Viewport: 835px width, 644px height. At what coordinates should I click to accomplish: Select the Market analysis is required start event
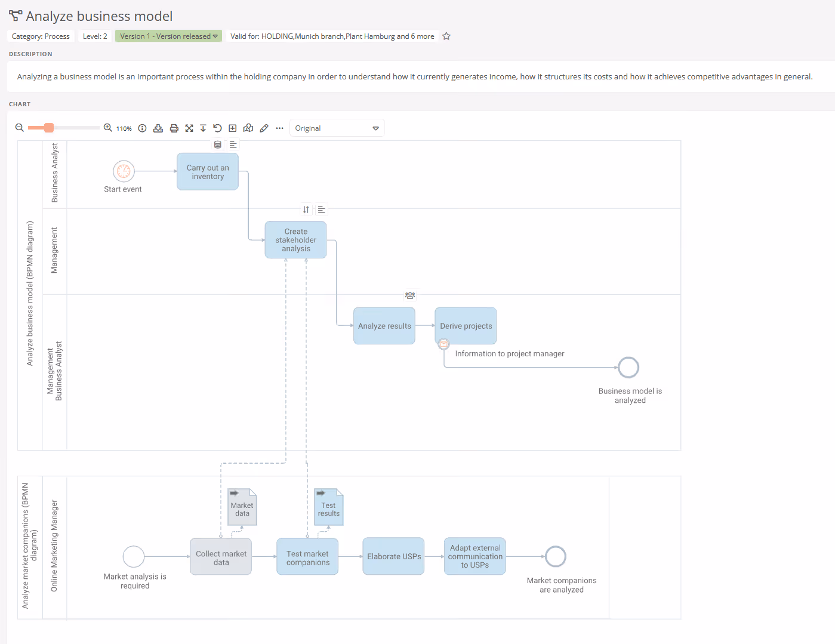pyautogui.click(x=134, y=557)
